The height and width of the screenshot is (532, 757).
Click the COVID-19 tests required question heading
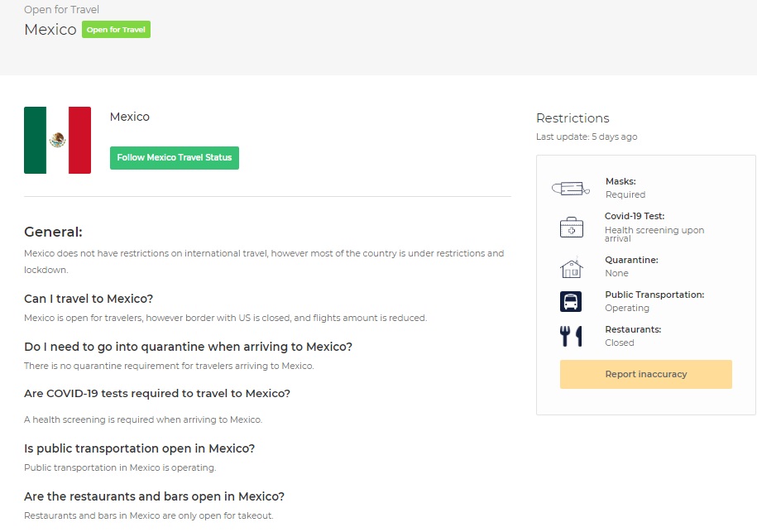tap(157, 393)
